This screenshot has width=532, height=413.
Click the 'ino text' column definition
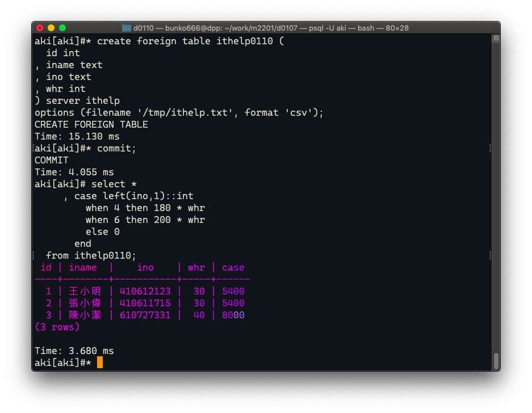(x=69, y=77)
